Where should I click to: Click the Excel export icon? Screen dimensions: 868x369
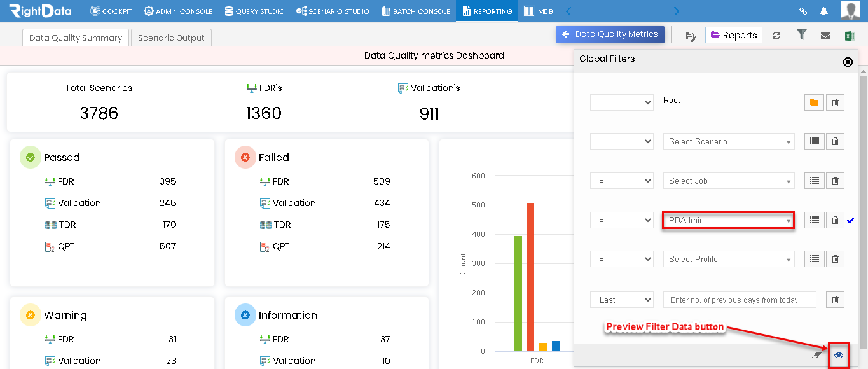point(850,36)
